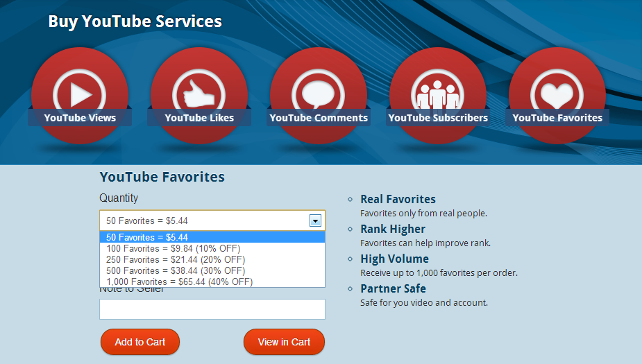The height and width of the screenshot is (364, 642).
Task: Click the Partner Safe heading
Action: pyautogui.click(x=393, y=288)
